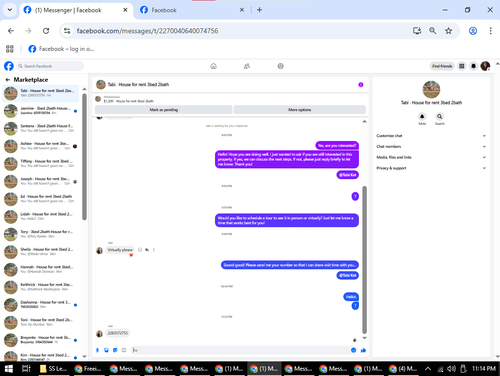Reload the page in Chrome

(x=46, y=31)
